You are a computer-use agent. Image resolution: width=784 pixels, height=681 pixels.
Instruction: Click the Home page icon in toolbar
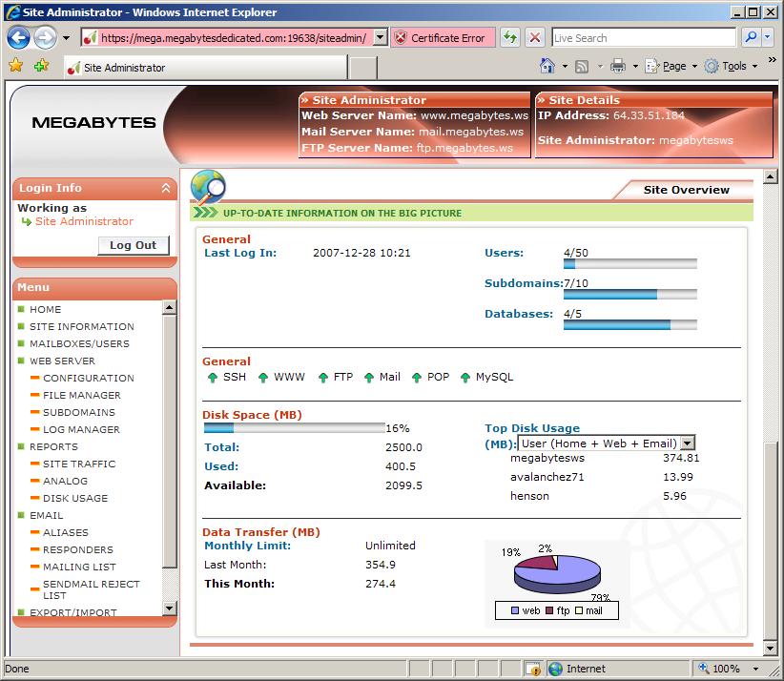coord(547,66)
